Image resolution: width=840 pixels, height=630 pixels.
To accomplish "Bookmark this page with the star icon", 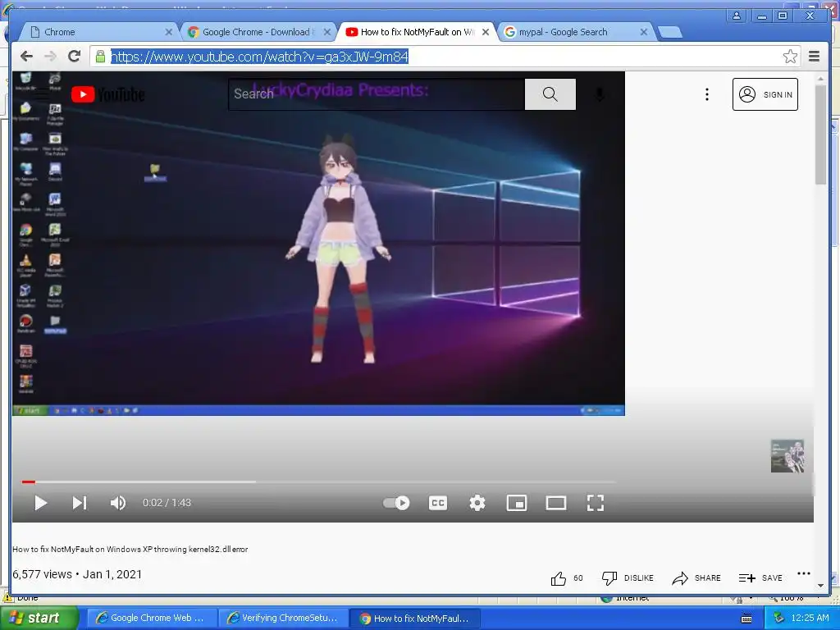I will pos(790,57).
